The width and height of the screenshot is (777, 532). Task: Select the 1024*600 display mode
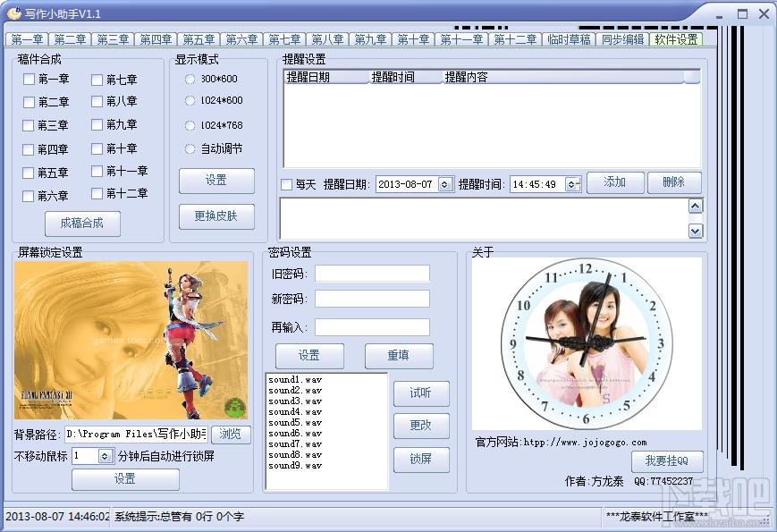click(x=190, y=100)
